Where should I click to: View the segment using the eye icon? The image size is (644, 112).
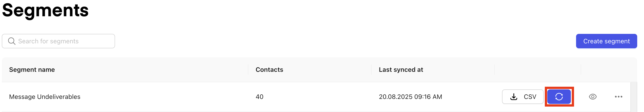pos(593,97)
